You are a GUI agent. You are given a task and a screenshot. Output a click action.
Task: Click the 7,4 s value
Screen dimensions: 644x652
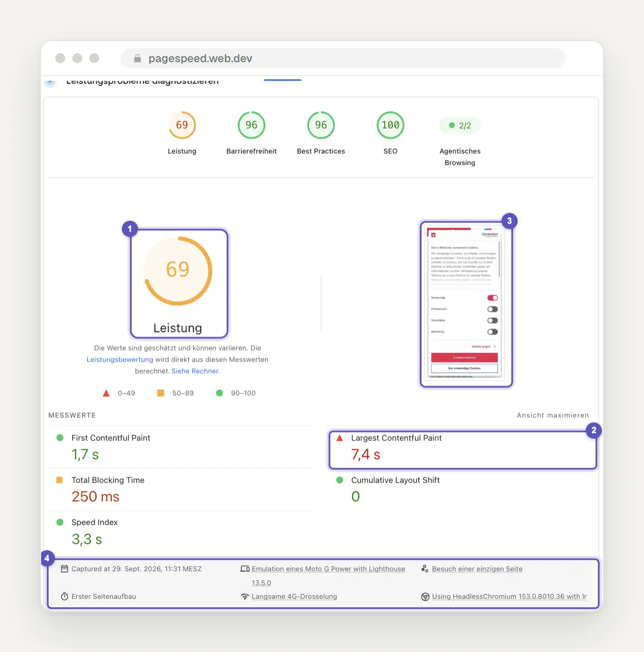coord(366,454)
